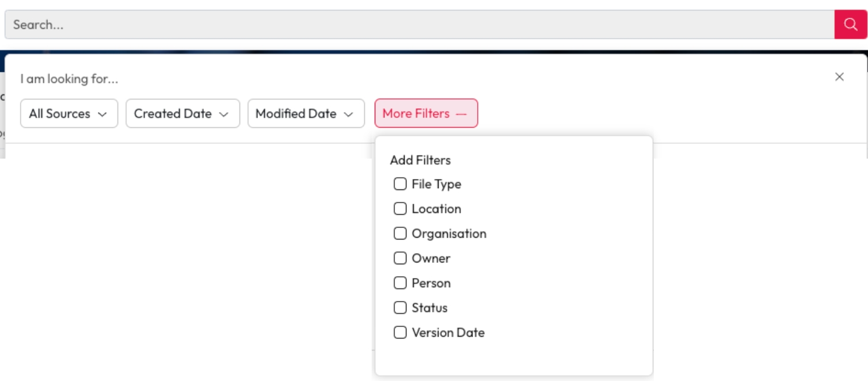Add the Version Date filter checkbox
Viewport: 868px width, 381px height.
click(400, 333)
